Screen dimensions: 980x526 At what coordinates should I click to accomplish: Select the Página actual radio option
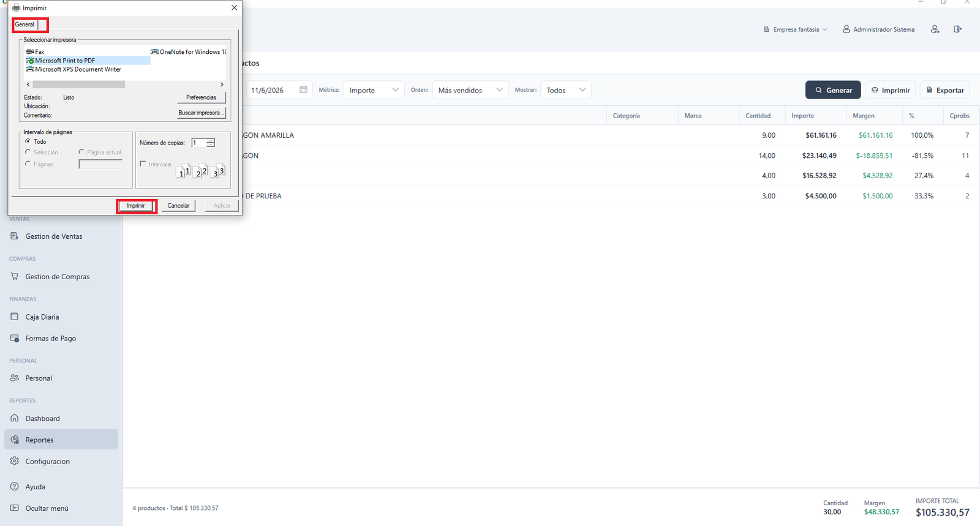coord(81,152)
